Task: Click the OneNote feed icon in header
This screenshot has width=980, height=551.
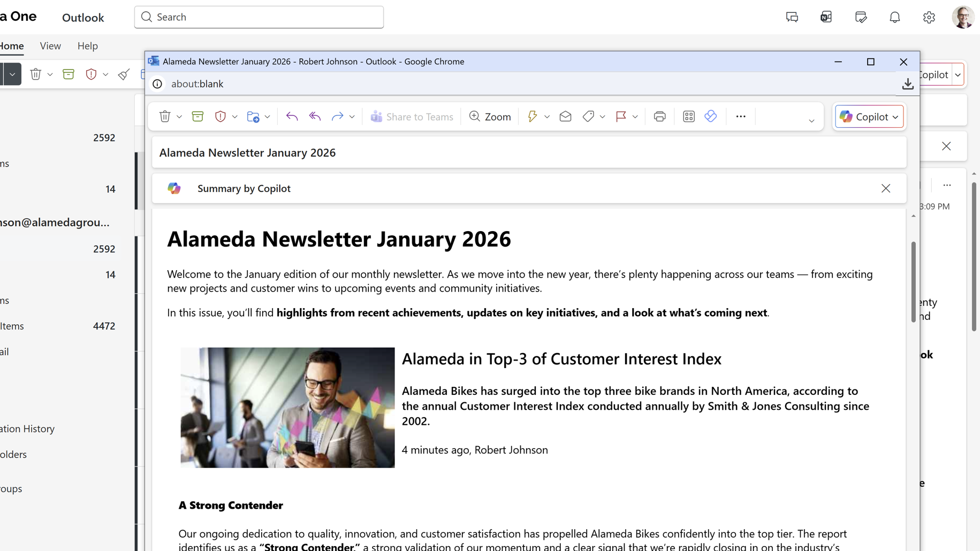Action: pyautogui.click(x=826, y=17)
